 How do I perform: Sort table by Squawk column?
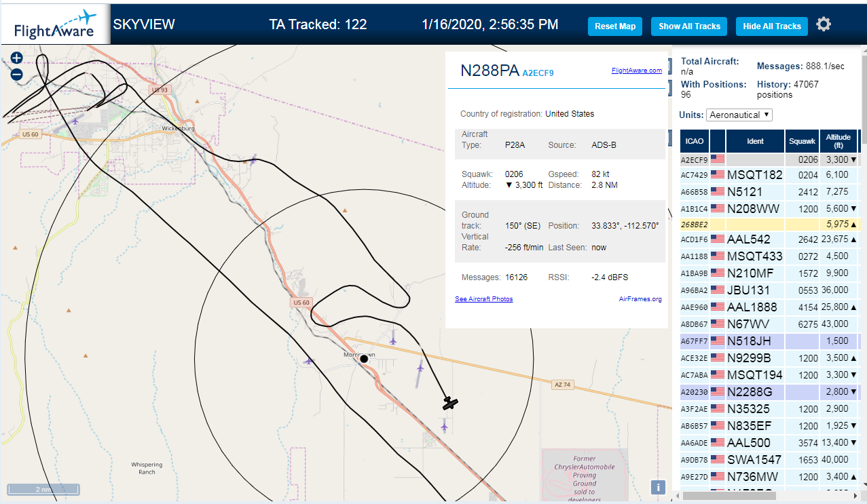pos(802,141)
